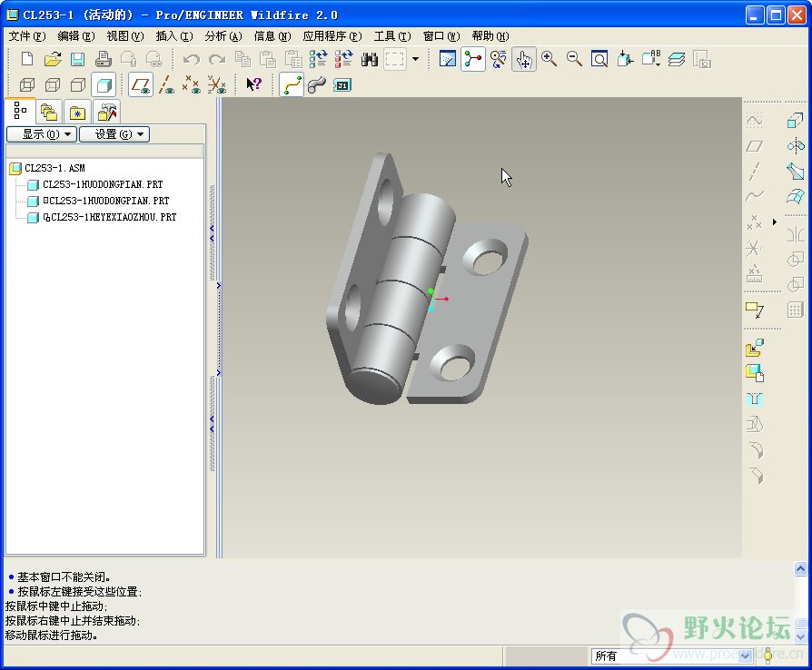Screen dimensions: 812x670
Task: Open an existing file with the folder icon
Action: (53, 59)
